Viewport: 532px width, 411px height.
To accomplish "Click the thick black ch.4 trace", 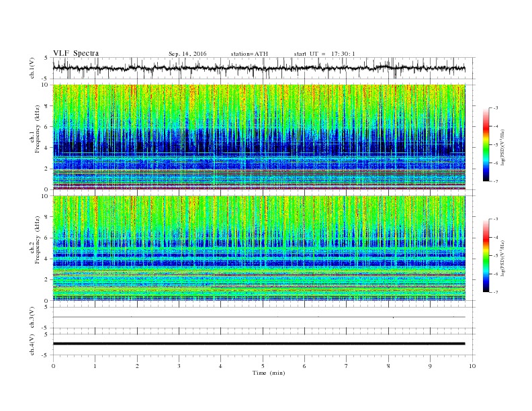I will pyautogui.click(x=259, y=344).
